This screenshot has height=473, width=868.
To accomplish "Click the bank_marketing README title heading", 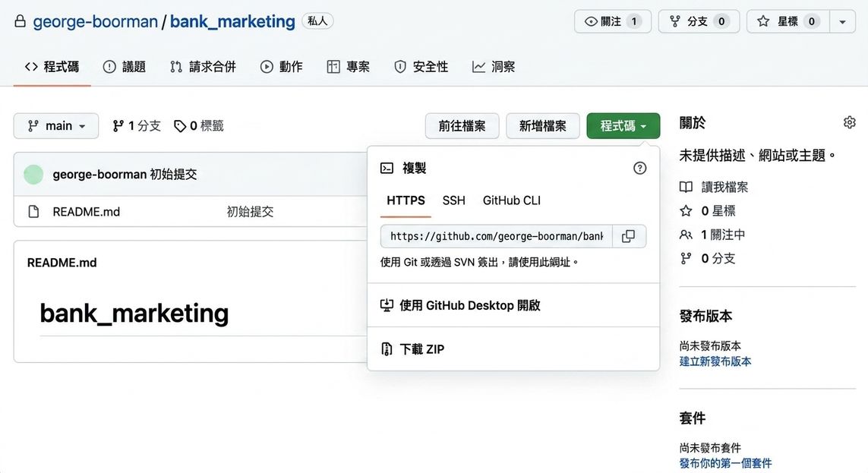I will pyautogui.click(x=134, y=313).
